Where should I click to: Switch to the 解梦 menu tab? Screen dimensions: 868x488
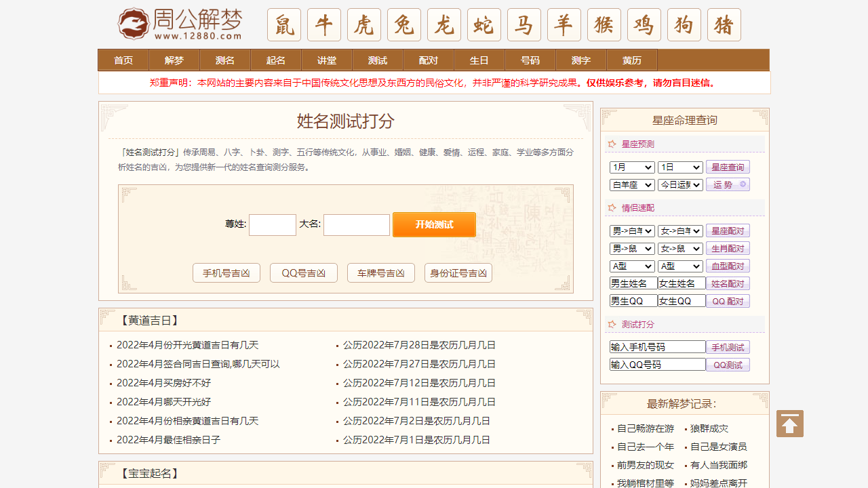click(x=174, y=60)
